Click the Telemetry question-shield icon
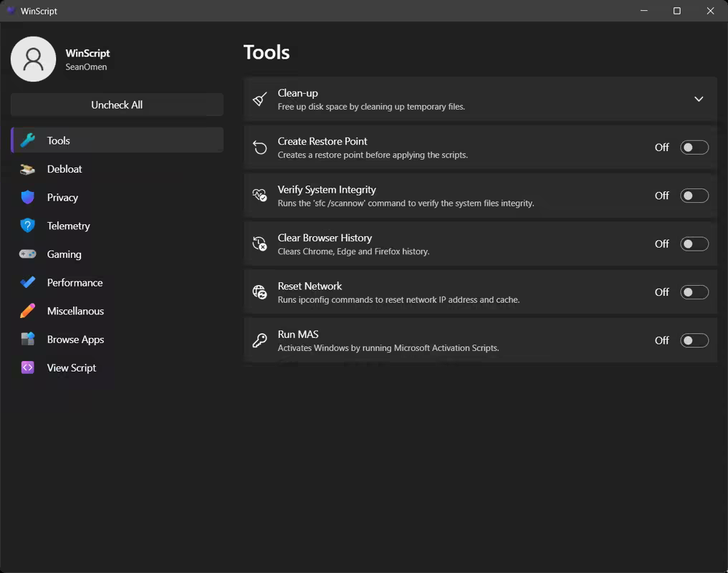Screen dimensions: 728x573 (x=27, y=226)
